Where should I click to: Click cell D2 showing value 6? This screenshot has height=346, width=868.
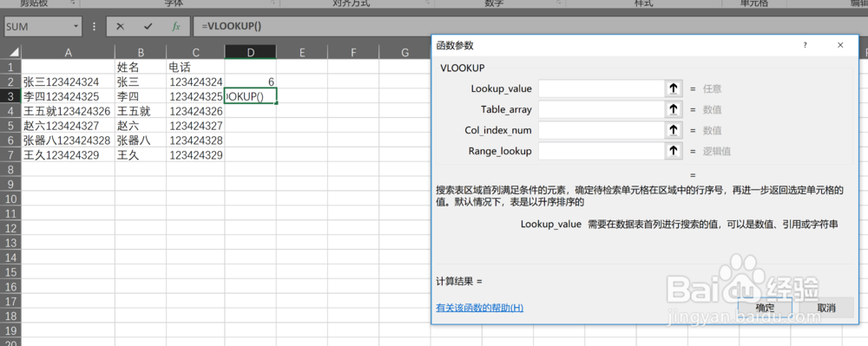click(250, 82)
